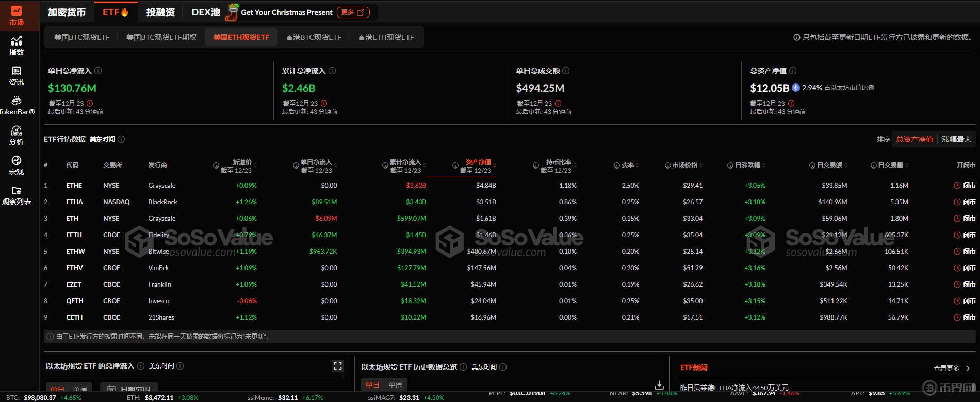
Task: Download the ETF historical data
Action: coord(659,385)
